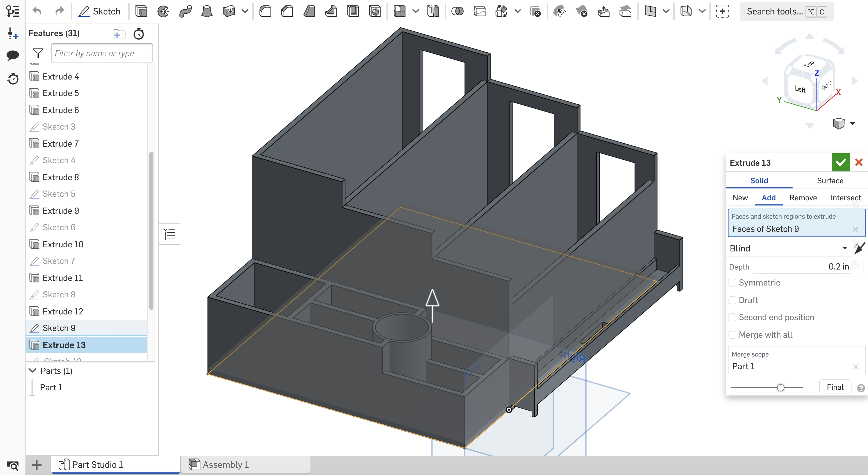
Task: Select the Loft tool
Action: (x=207, y=11)
